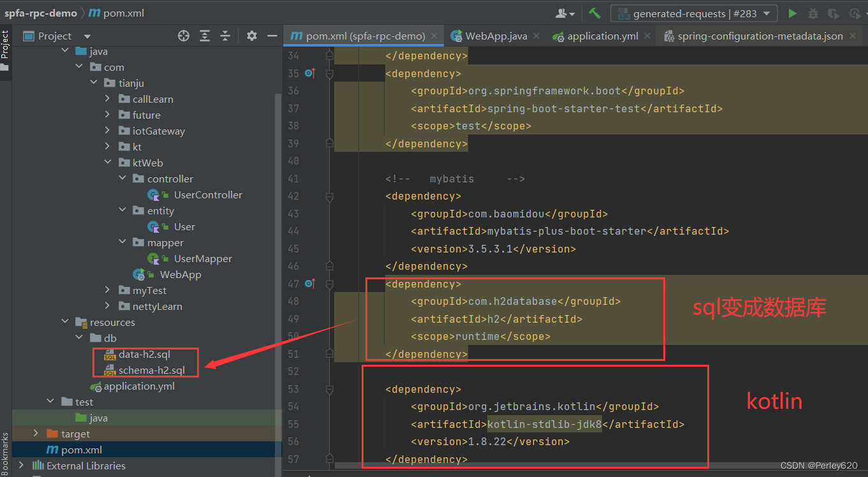Click the Build Project hammer icon
Screen dimensions: 868x477
click(x=594, y=13)
